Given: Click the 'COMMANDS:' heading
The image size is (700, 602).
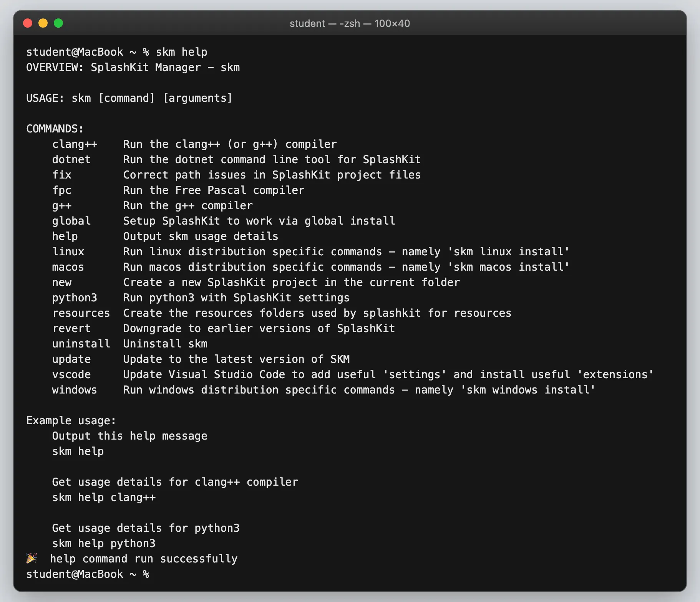Looking at the screenshot, I should click(x=55, y=129).
